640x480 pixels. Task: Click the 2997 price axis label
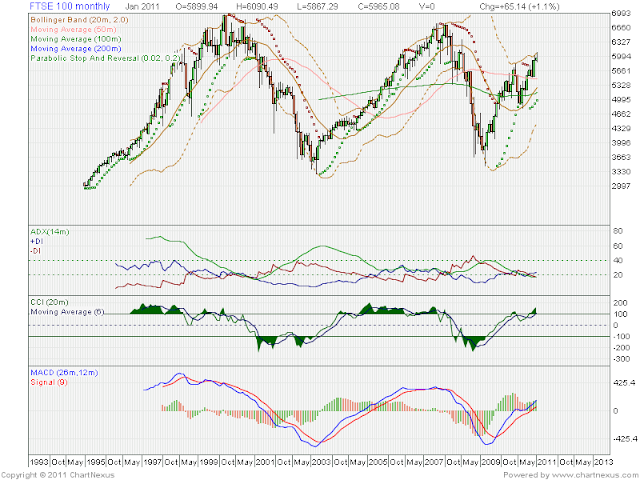(x=621, y=186)
